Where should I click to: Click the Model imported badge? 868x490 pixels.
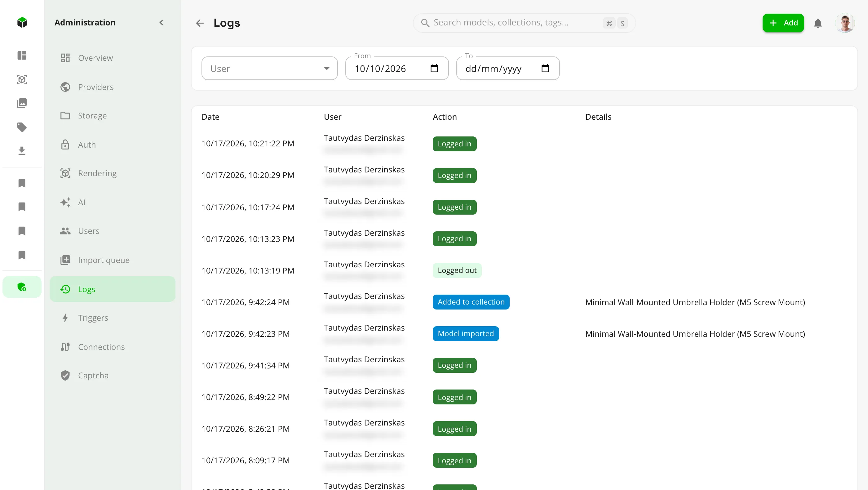(x=466, y=334)
